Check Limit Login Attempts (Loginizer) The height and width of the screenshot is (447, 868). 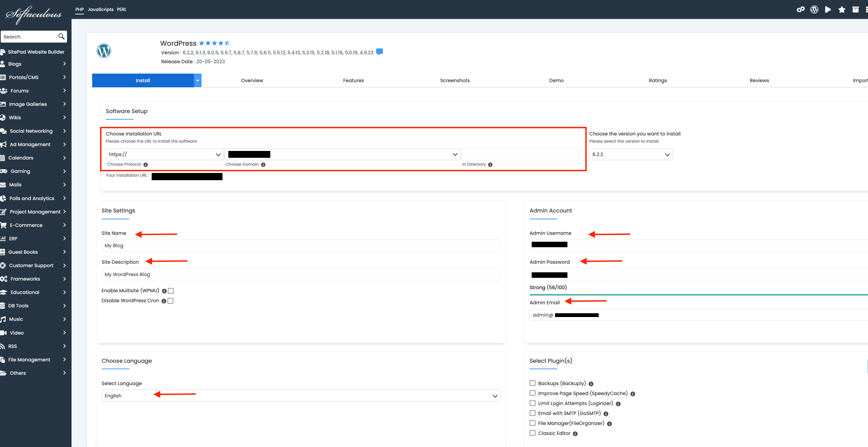[533, 403]
